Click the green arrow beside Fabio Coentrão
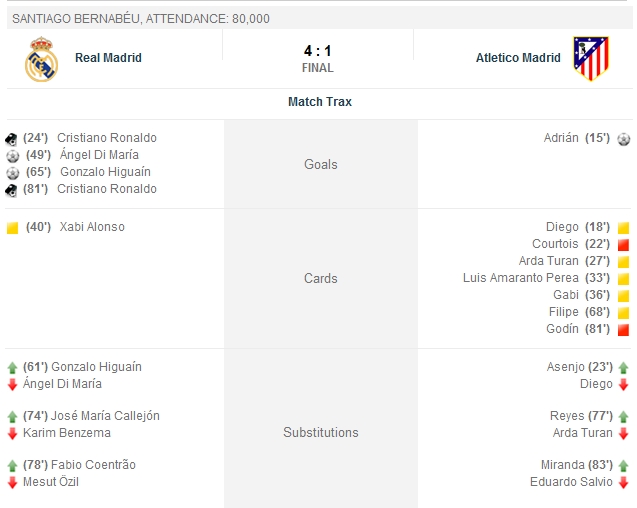637x508 pixels. click(x=12, y=466)
